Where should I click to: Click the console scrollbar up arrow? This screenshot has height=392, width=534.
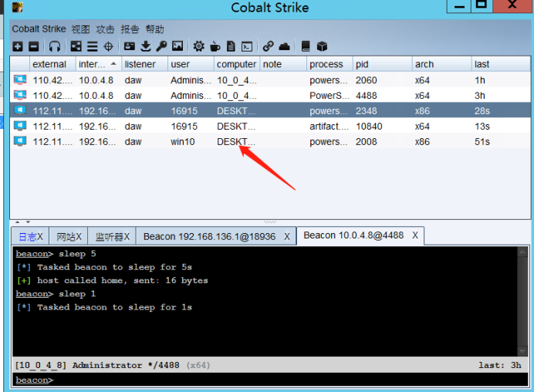tap(522, 252)
